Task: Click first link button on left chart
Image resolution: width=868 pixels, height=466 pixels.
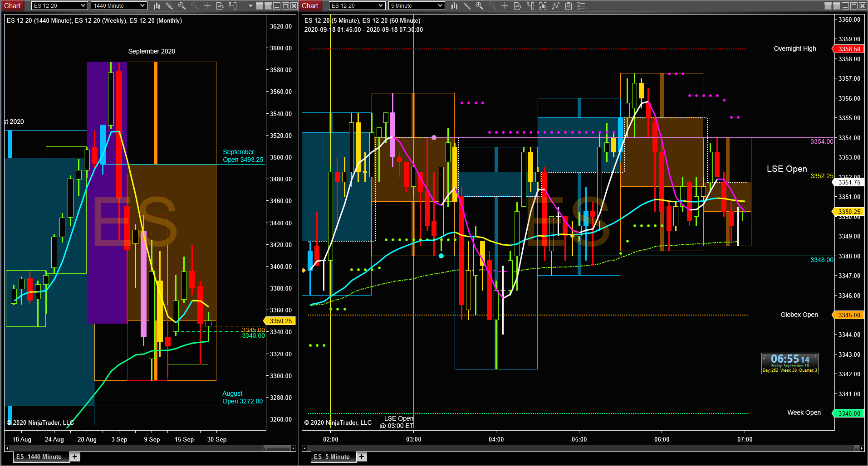Action: pos(260,6)
